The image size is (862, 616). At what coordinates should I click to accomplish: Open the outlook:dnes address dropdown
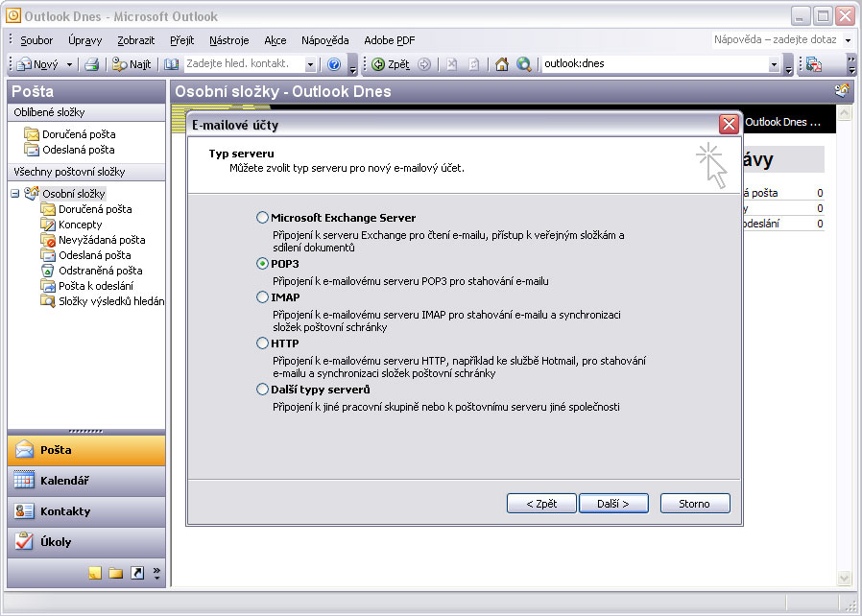774,64
